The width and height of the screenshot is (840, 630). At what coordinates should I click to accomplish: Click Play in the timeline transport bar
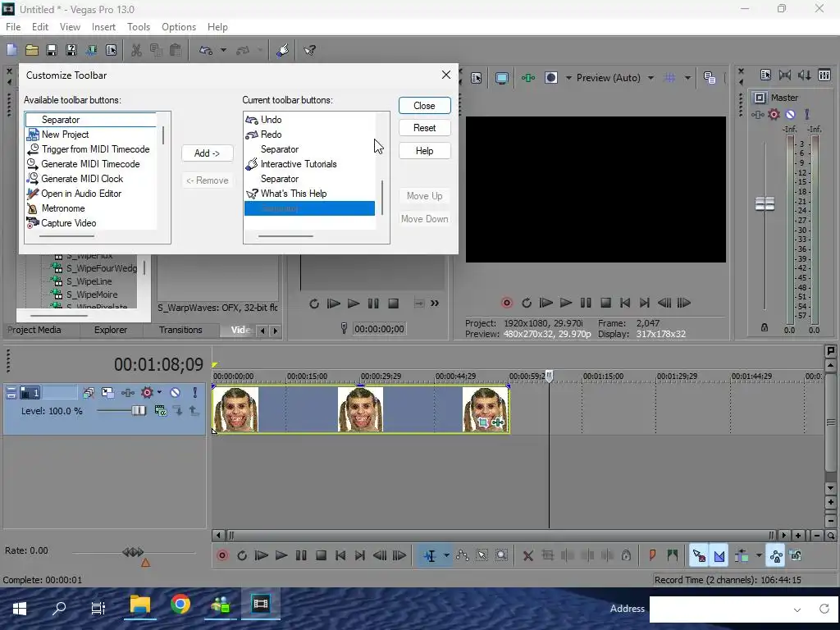[x=281, y=555]
